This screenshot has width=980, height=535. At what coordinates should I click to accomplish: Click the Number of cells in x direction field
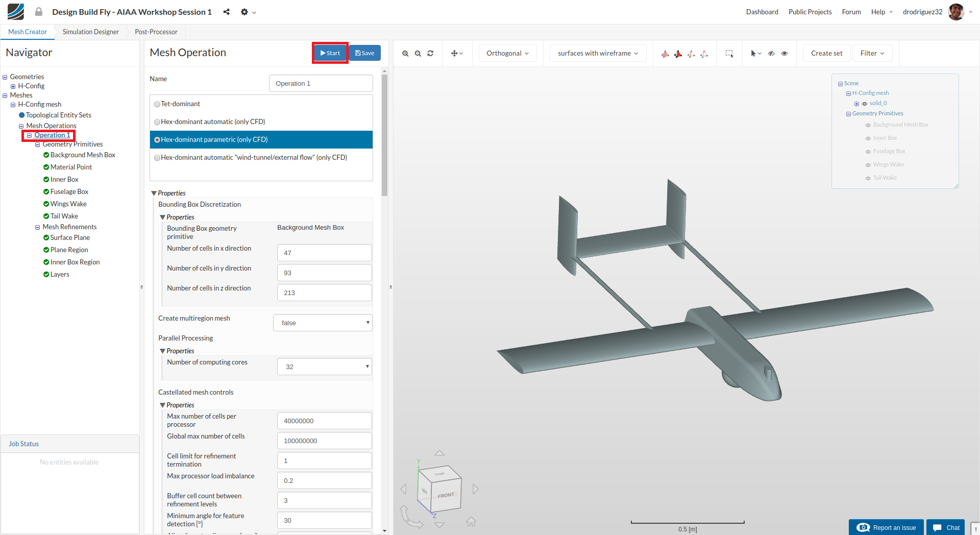pos(325,253)
